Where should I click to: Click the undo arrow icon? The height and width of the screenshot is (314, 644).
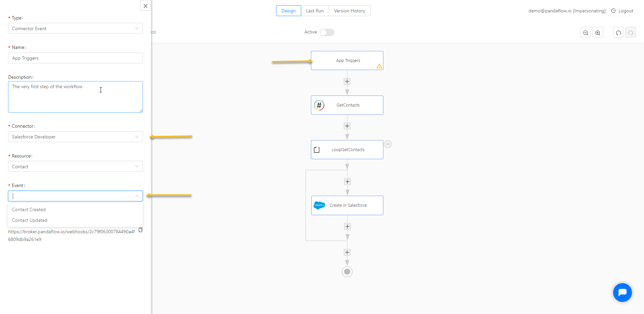pyautogui.click(x=619, y=33)
